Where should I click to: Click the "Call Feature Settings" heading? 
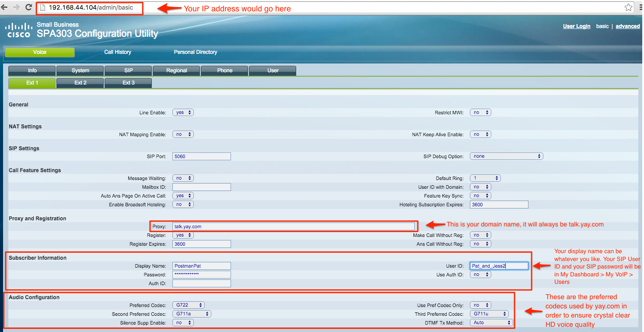point(35,170)
